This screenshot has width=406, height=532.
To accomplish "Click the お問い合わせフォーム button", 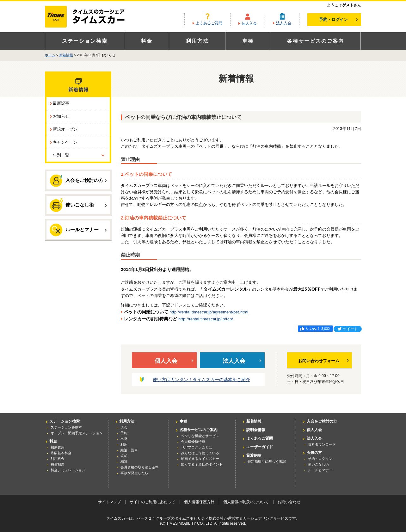I will coord(319,360).
